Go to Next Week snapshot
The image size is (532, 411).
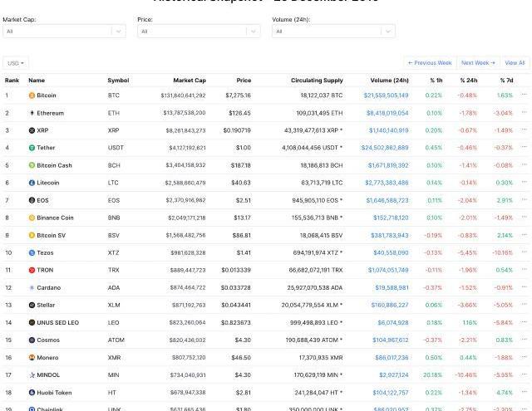[x=477, y=63]
